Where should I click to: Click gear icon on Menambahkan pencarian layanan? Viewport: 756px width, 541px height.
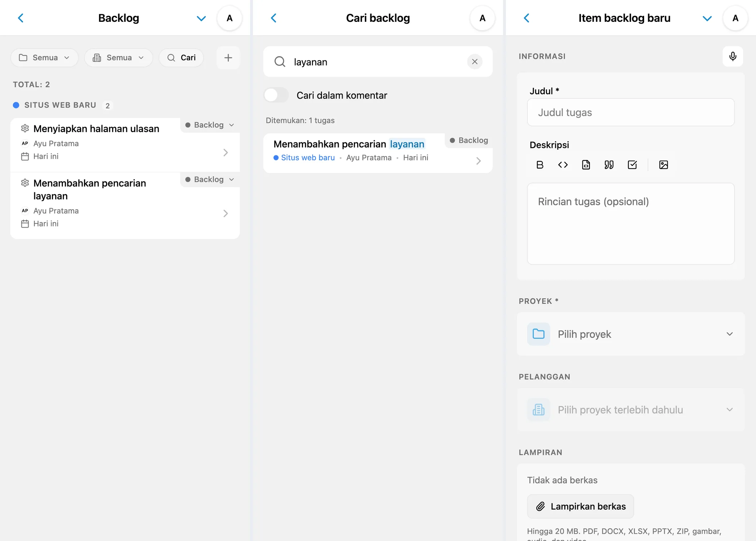pos(25,183)
